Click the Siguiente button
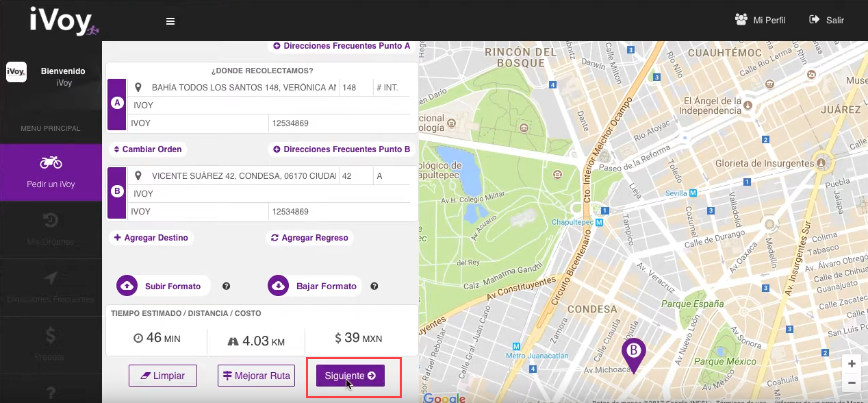868x403 pixels. pyautogui.click(x=350, y=376)
